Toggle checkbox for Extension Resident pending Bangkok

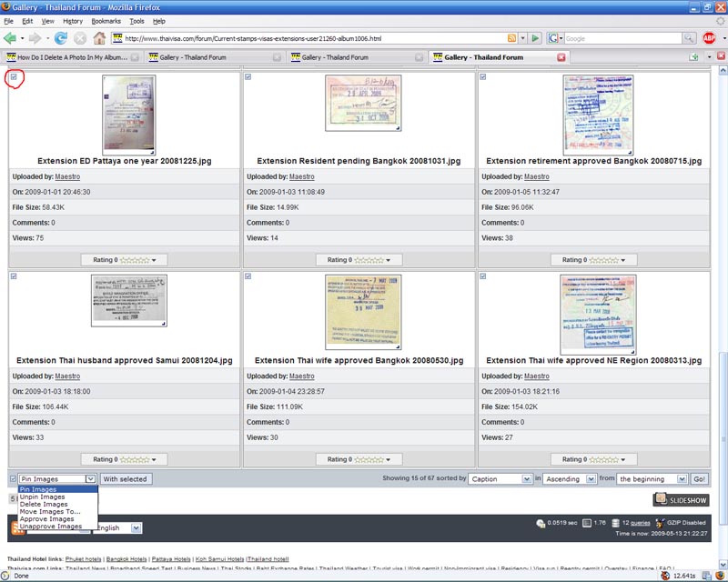(x=248, y=77)
